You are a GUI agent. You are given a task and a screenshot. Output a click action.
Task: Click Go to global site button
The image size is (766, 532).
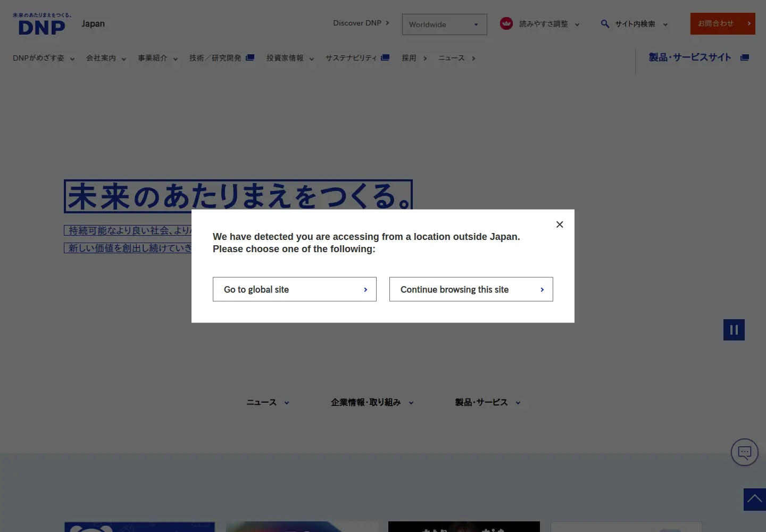tap(295, 289)
